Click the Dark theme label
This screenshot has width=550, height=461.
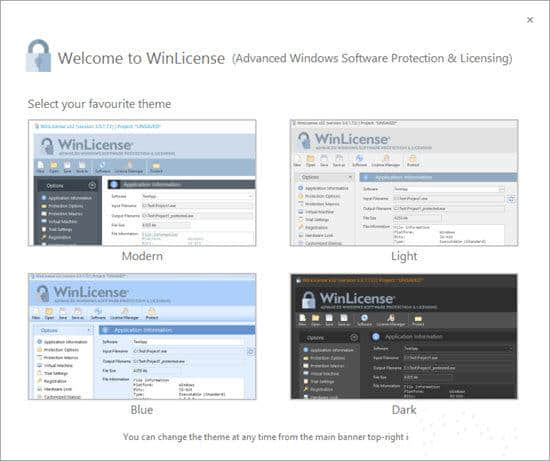pos(404,410)
